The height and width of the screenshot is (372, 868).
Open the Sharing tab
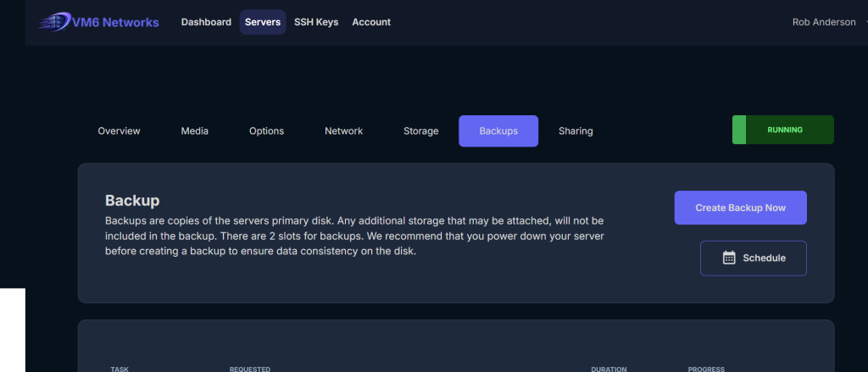pyautogui.click(x=576, y=131)
